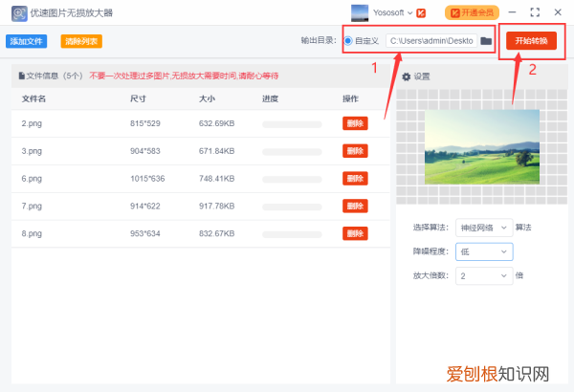
Task: Browse output folder via folder icon
Action: click(486, 40)
